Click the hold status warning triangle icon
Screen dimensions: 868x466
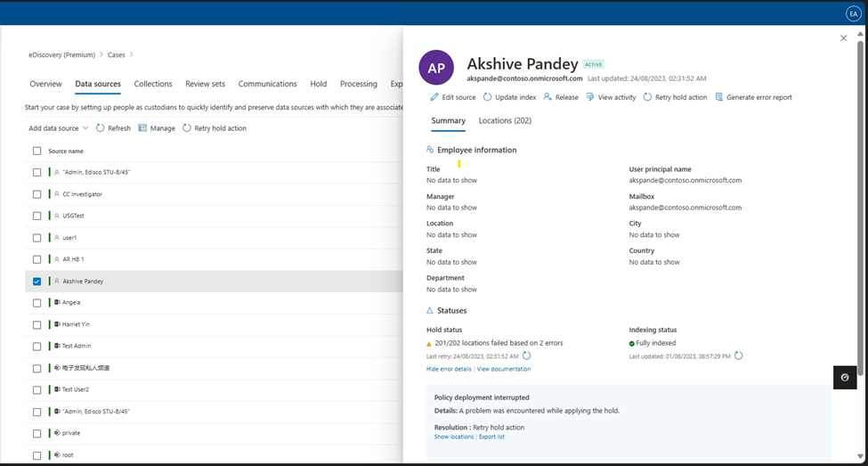click(429, 344)
